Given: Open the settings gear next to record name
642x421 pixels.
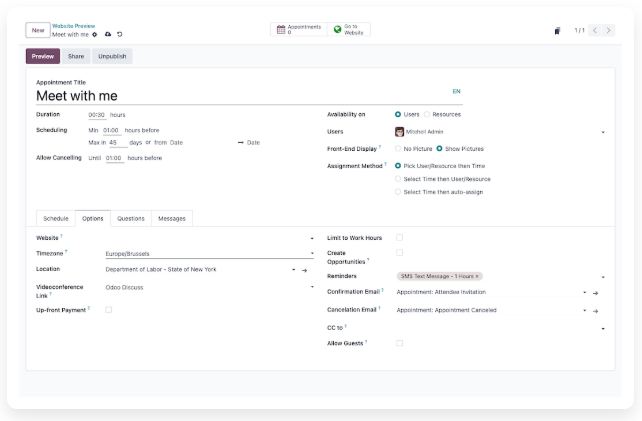Looking at the screenshot, I should 95,34.
